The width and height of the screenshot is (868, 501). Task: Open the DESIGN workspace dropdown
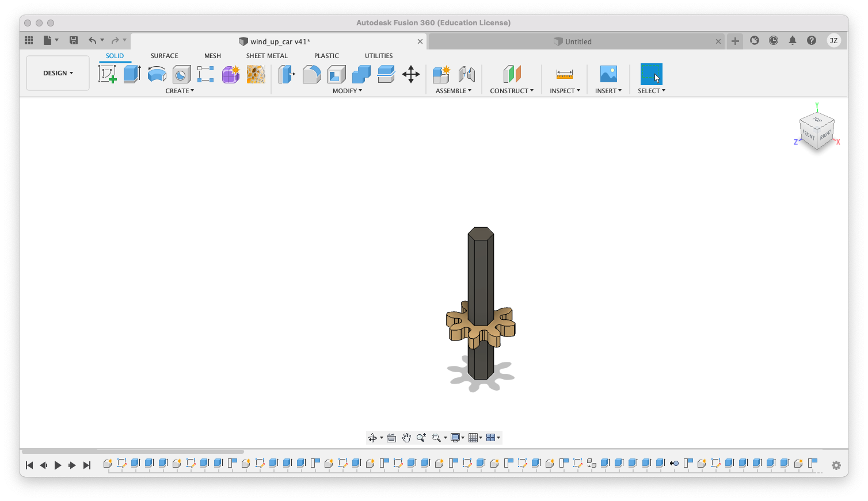point(58,73)
